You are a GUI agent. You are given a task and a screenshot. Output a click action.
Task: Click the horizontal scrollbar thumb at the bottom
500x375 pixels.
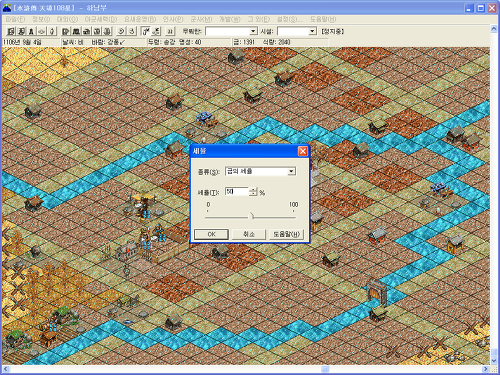point(325,369)
